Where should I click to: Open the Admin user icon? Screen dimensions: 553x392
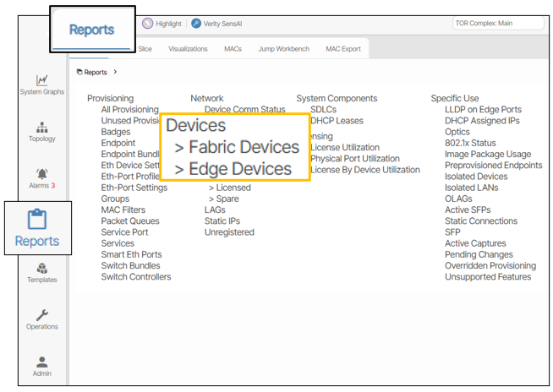pos(41,362)
